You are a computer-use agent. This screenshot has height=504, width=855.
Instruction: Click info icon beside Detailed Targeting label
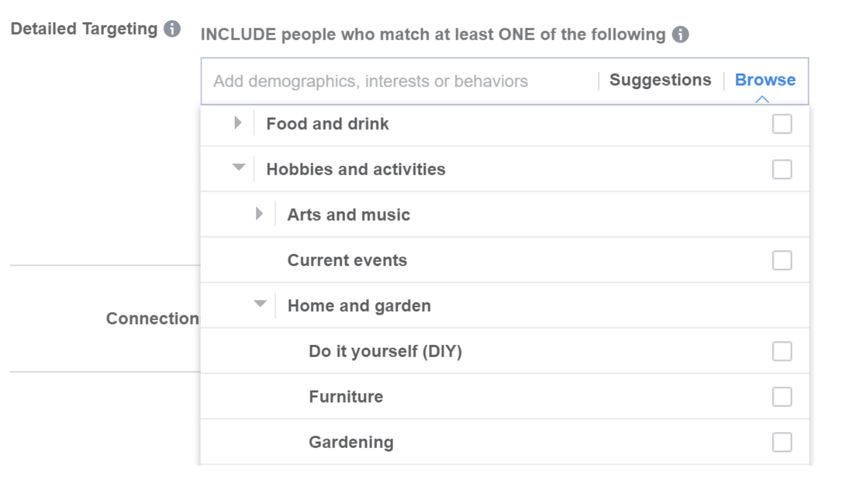click(x=172, y=29)
